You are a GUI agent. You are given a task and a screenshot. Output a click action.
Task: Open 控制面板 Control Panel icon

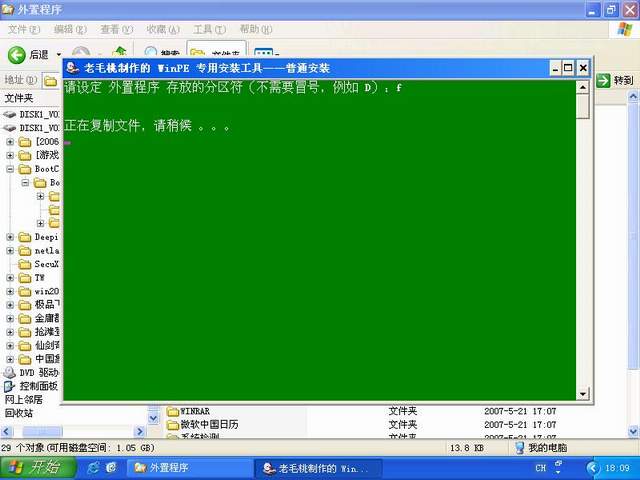tap(9, 386)
